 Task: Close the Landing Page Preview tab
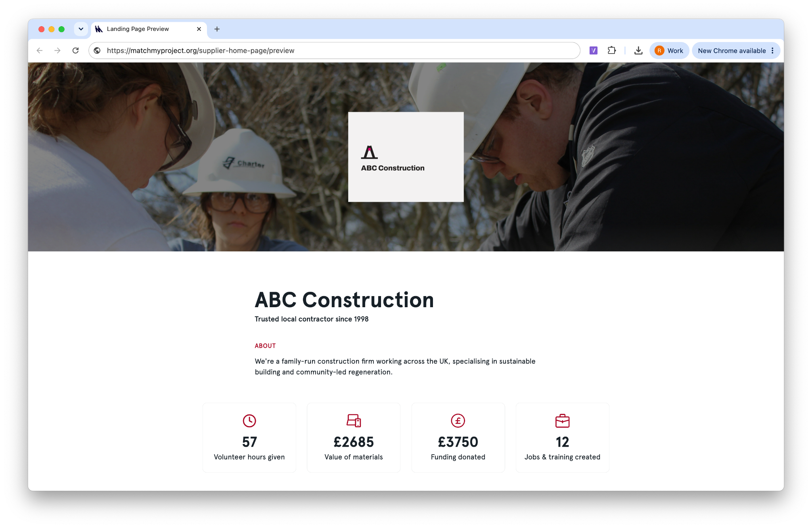(199, 29)
